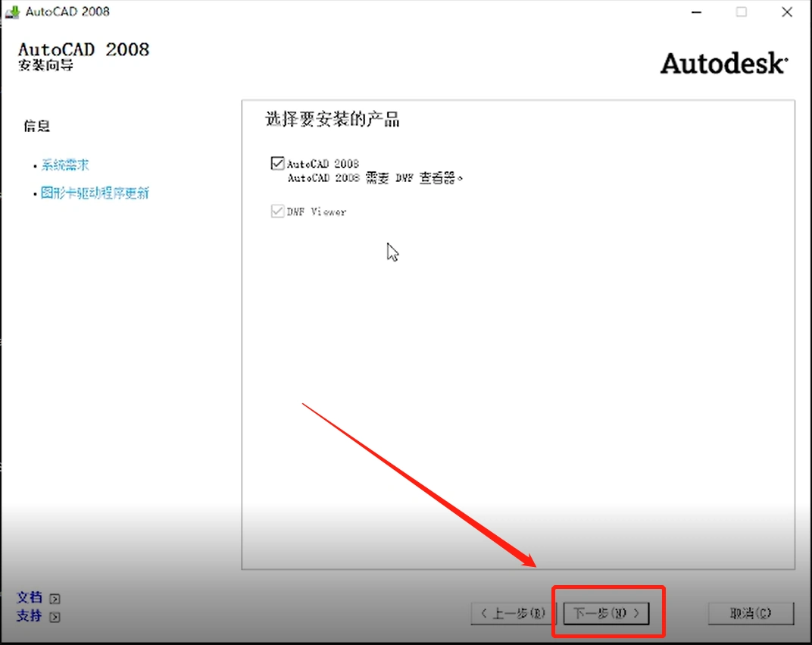Cancel setup with the 取消(C) button

[x=751, y=613]
